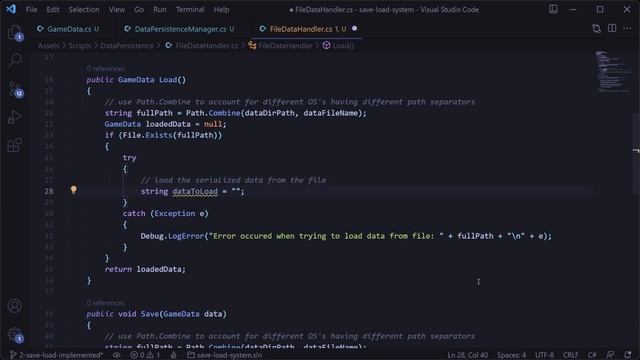Click line number 28 in gutter
Screen dimensions: 640x360
tap(49, 191)
